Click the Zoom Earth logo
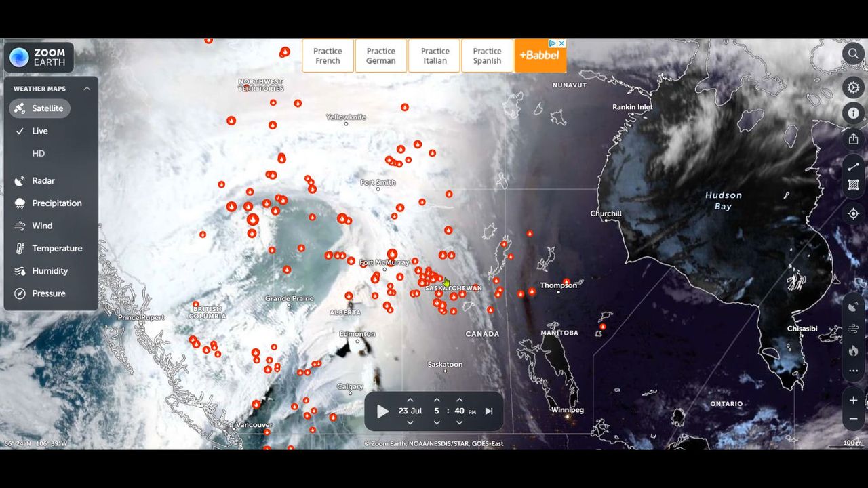Screen dimensions: 868x488 tap(39, 58)
